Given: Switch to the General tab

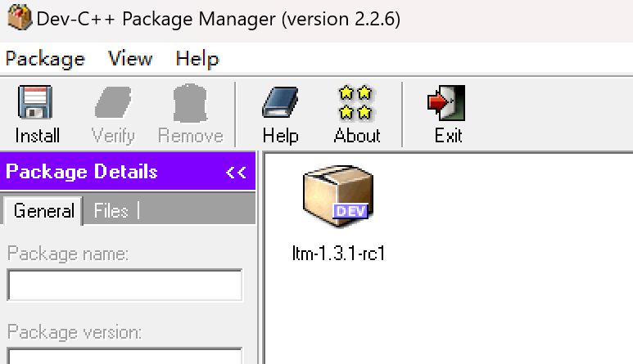Looking at the screenshot, I should [x=43, y=210].
